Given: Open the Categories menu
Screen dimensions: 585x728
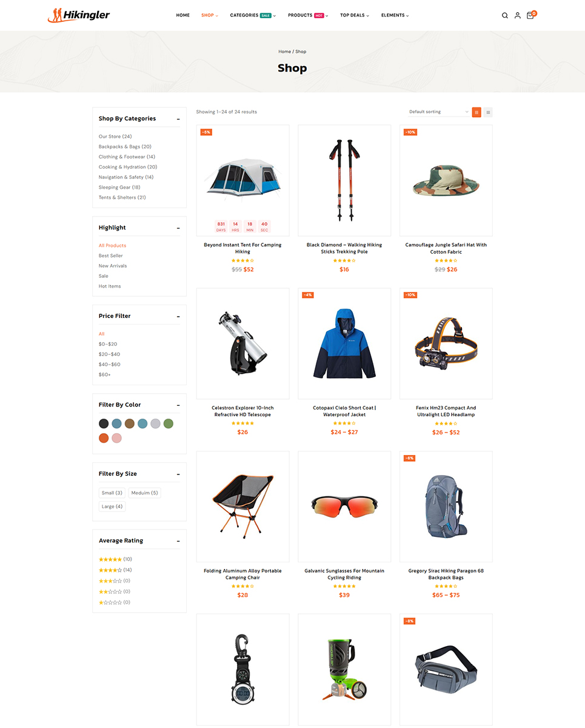Looking at the screenshot, I should pyautogui.click(x=253, y=15).
